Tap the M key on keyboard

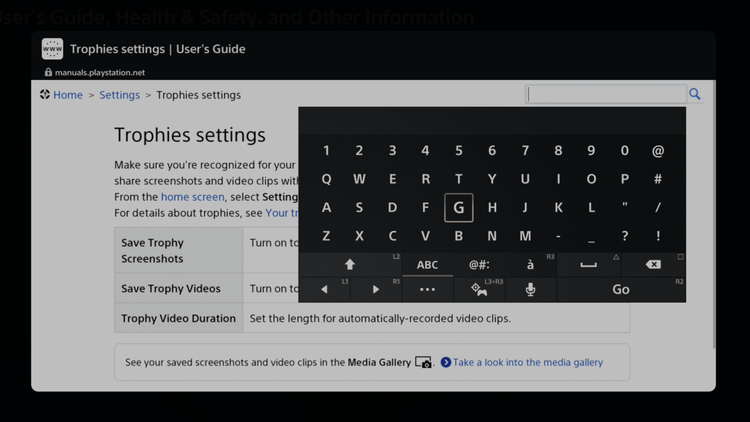pos(525,236)
